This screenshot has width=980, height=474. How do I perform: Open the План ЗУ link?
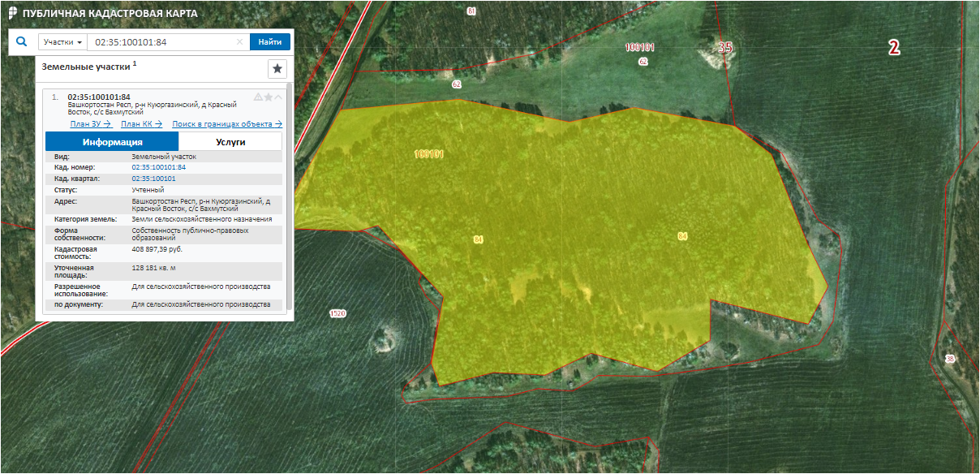click(x=90, y=124)
